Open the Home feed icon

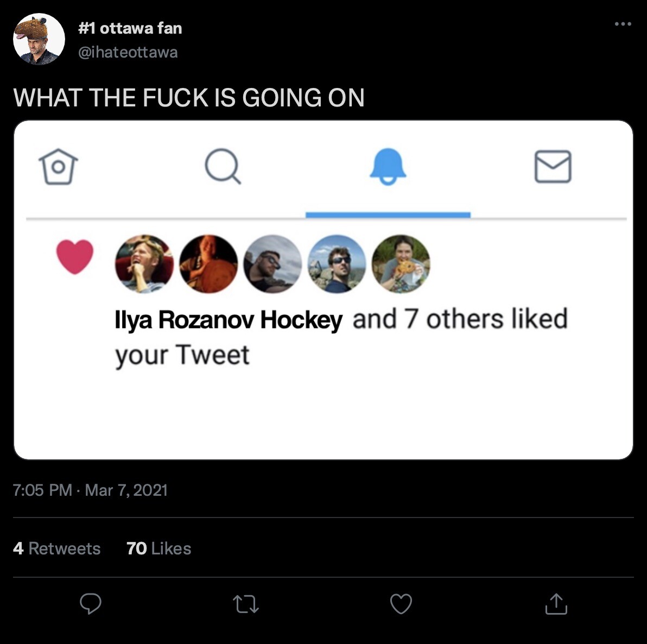pyautogui.click(x=58, y=168)
